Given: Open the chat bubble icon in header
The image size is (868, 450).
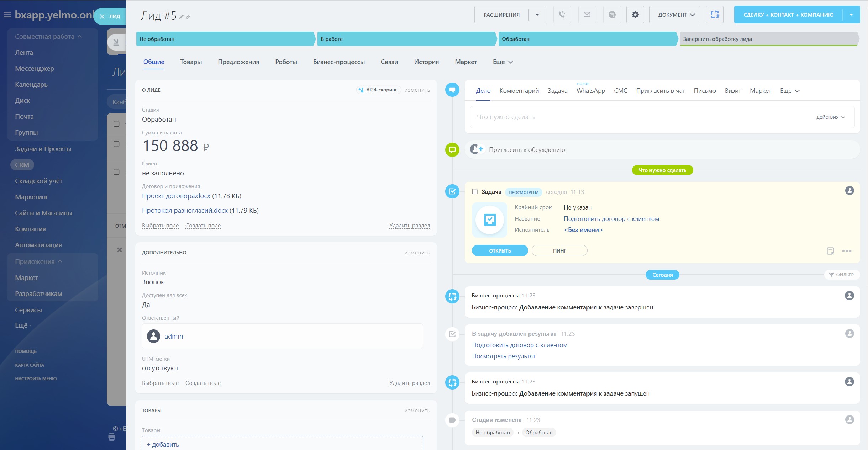Looking at the screenshot, I should pos(612,15).
